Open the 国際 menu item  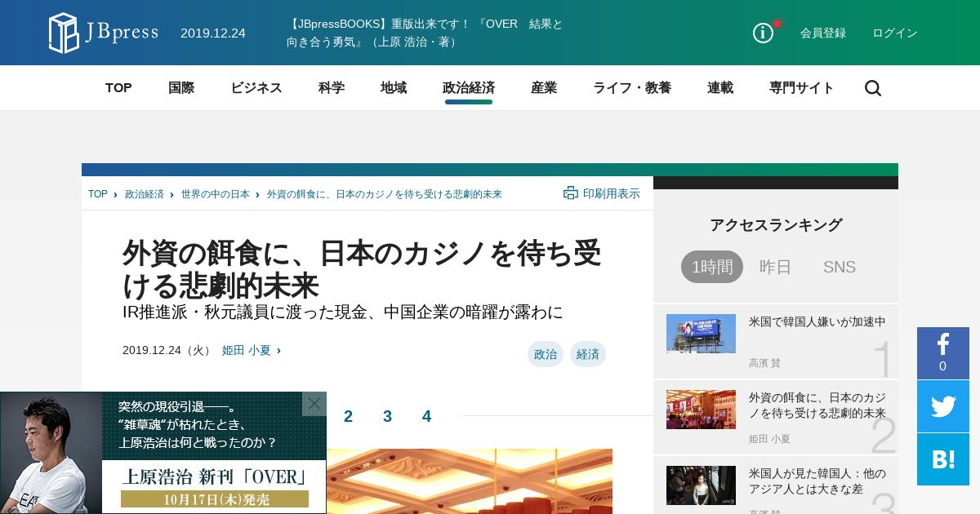(181, 88)
